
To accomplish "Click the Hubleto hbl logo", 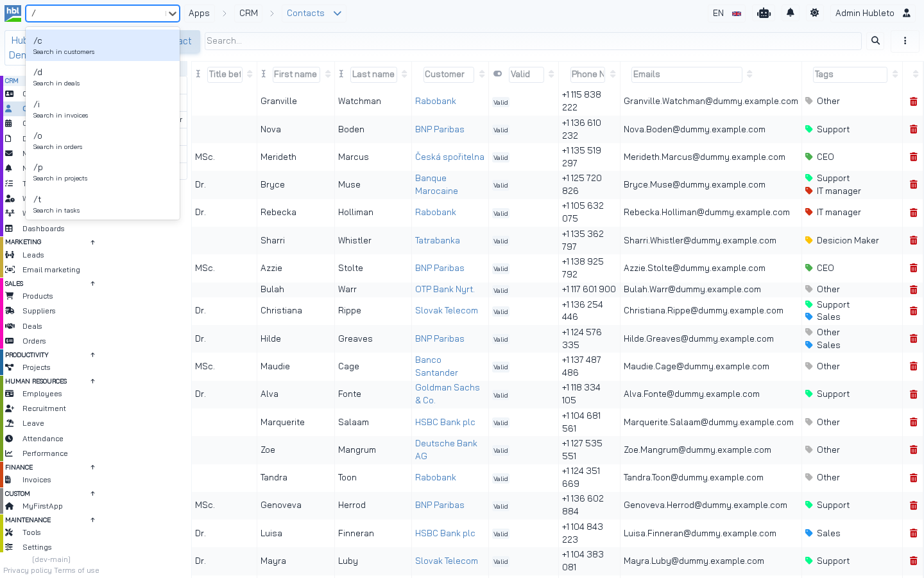I will pos(13,13).
